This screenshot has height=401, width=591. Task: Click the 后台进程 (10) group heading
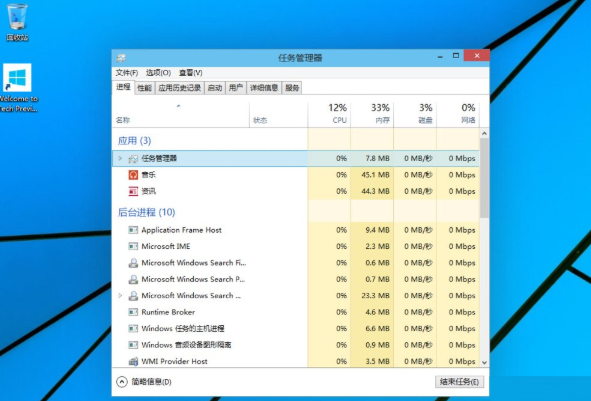click(146, 212)
